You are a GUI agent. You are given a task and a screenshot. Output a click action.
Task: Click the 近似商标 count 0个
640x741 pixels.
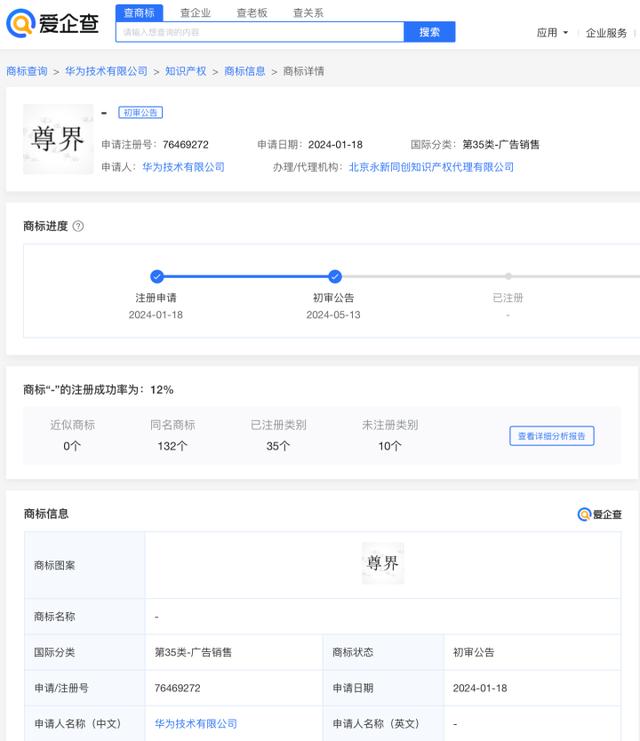point(72,446)
